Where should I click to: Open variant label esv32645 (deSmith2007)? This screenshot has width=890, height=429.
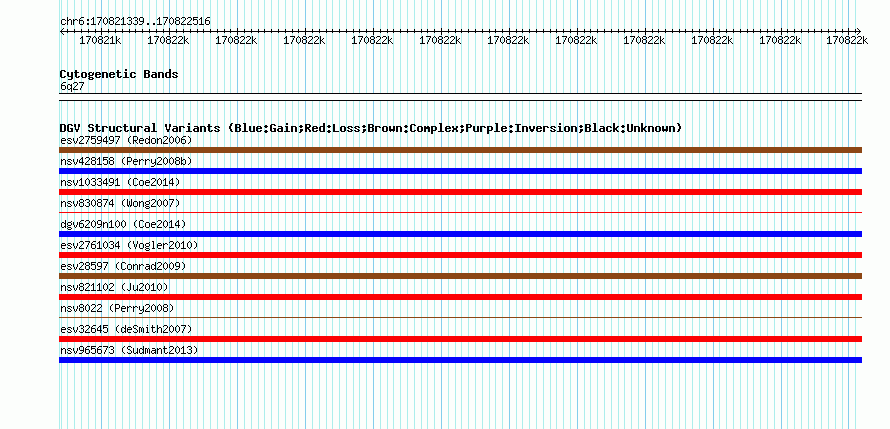[x=126, y=329]
